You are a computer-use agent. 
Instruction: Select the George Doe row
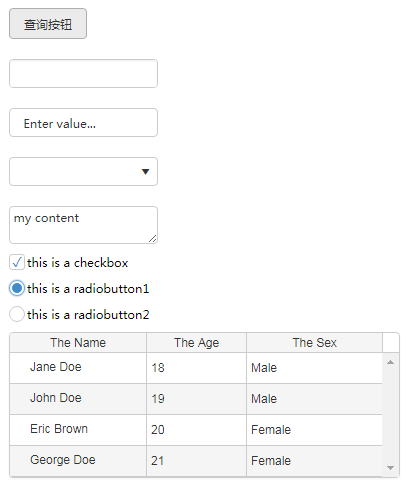(x=196, y=461)
